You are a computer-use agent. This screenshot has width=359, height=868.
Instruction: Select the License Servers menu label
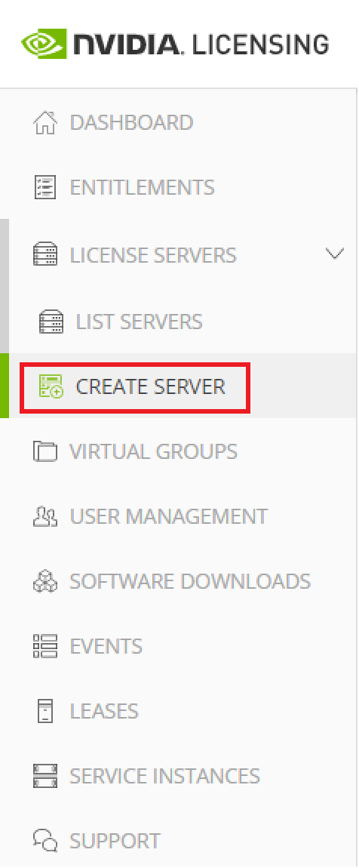click(x=153, y=255)
